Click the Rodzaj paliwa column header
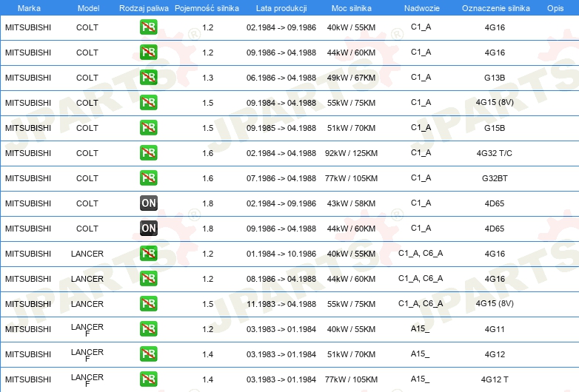The height and width of the screenshot is (392, 579). (x=144, y=8)
